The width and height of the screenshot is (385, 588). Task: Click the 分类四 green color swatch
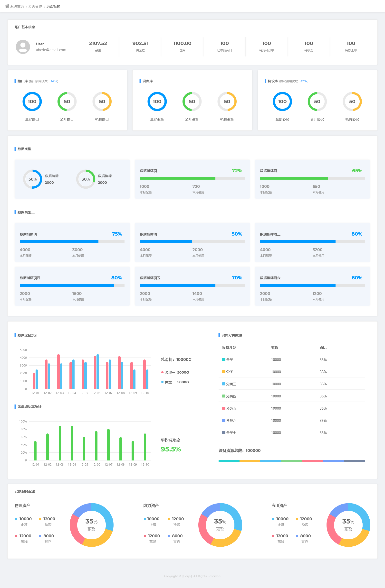224,396
